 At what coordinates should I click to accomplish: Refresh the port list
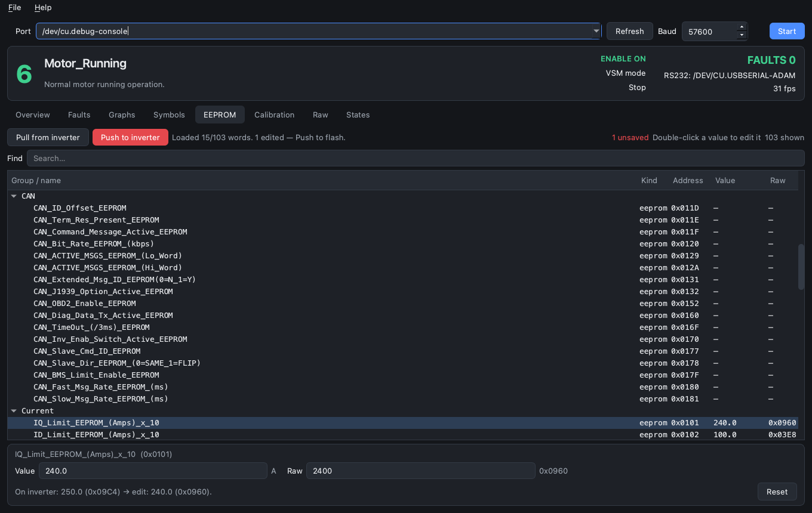coord(630,31)
